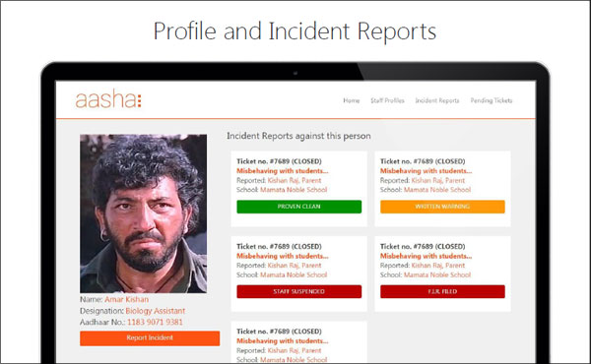
Task: Open ticket title in F.I.R. Filed card
Action: click(423, 247)
